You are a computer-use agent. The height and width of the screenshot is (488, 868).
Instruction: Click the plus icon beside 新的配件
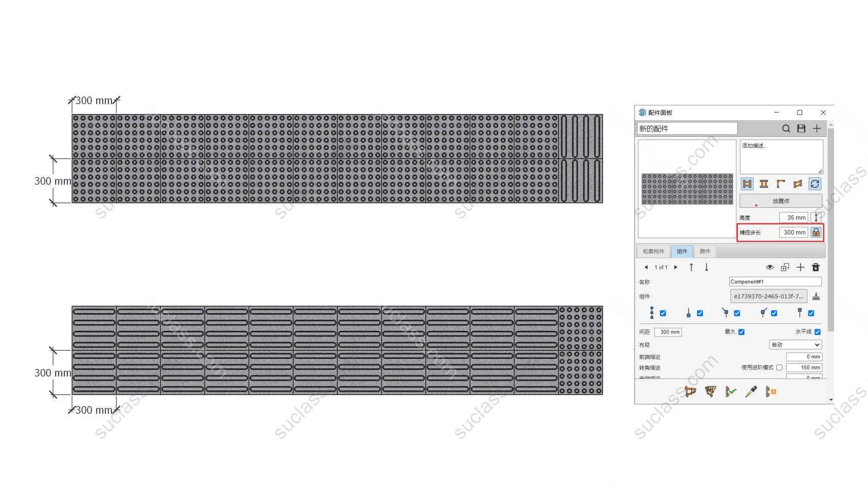(x=817, y=129)
